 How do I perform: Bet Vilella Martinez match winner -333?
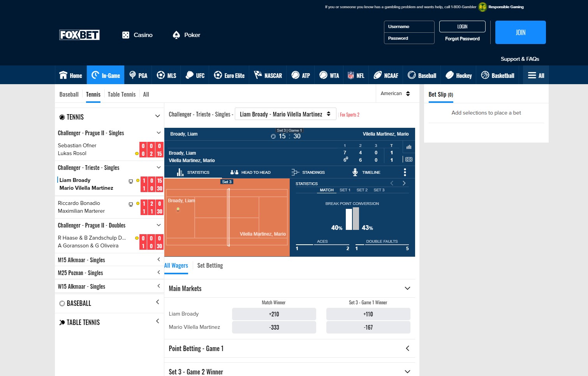click(274, 327)
